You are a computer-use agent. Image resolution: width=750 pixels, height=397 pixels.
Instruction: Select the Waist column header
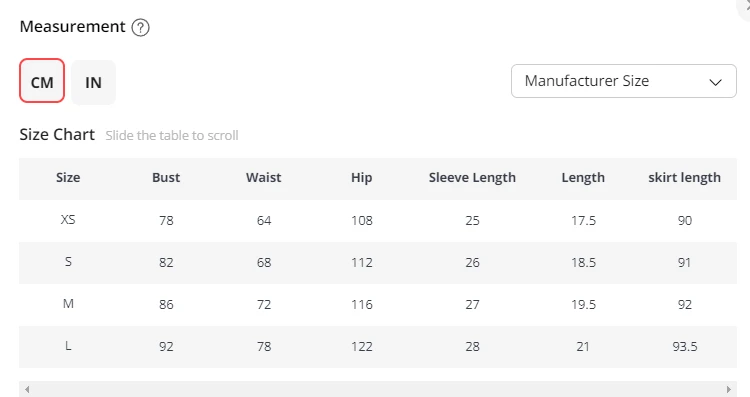(x=264, y=178)
